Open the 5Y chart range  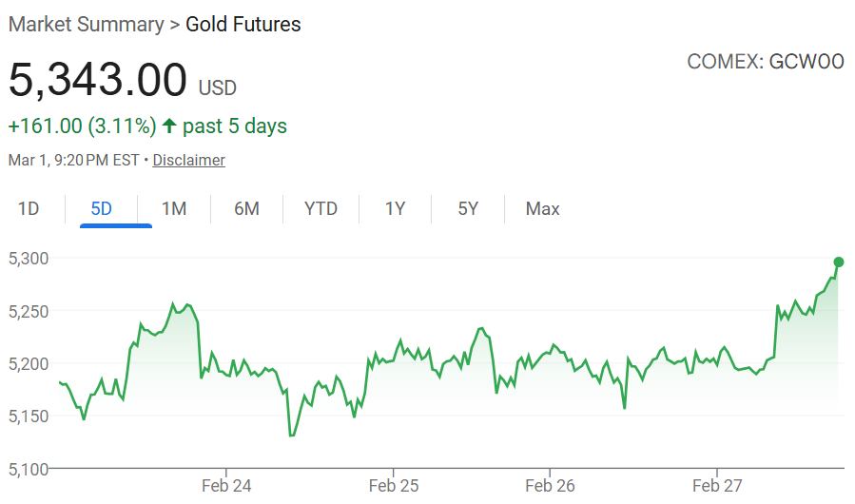pyautogui.click(x=468, y=208)
